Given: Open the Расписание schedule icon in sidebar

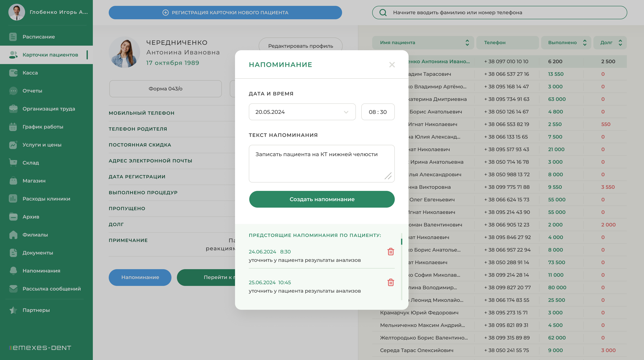Looking at the screenshot, I should (x=13, y=37).
